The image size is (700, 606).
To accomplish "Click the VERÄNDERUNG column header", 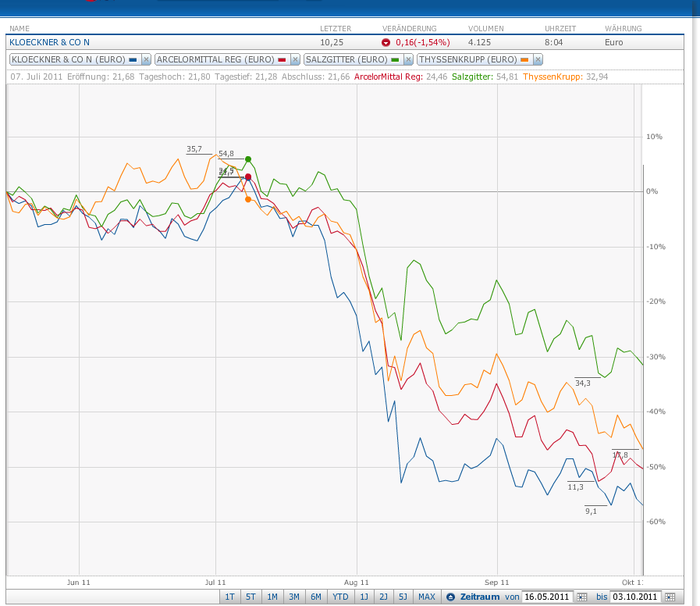I will pyautogui.click(x=410, y=29).
